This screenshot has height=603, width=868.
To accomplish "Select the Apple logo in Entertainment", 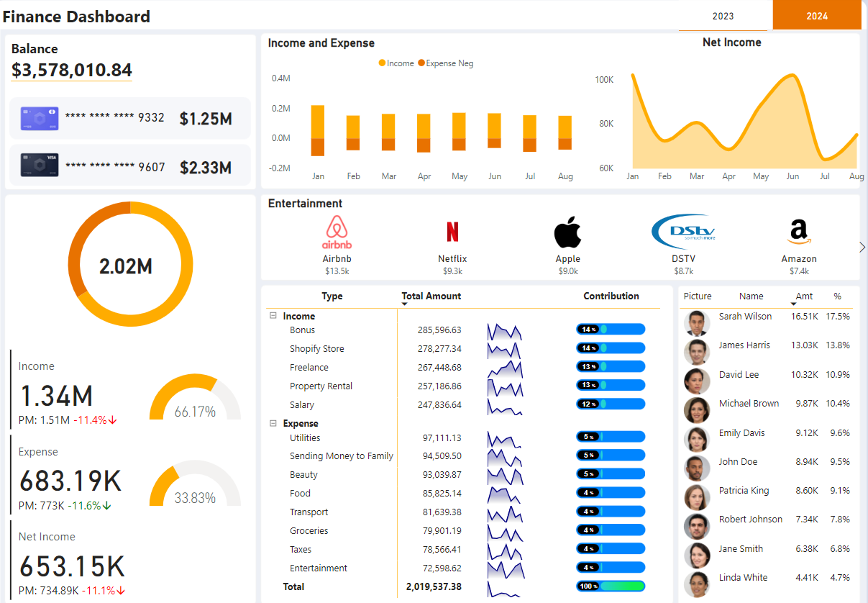I will tap(567, 232).
